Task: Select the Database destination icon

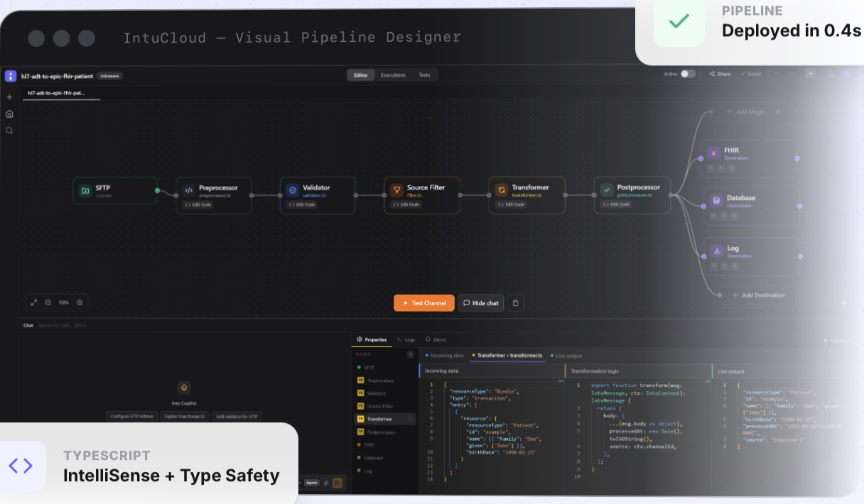Action: 716,201
